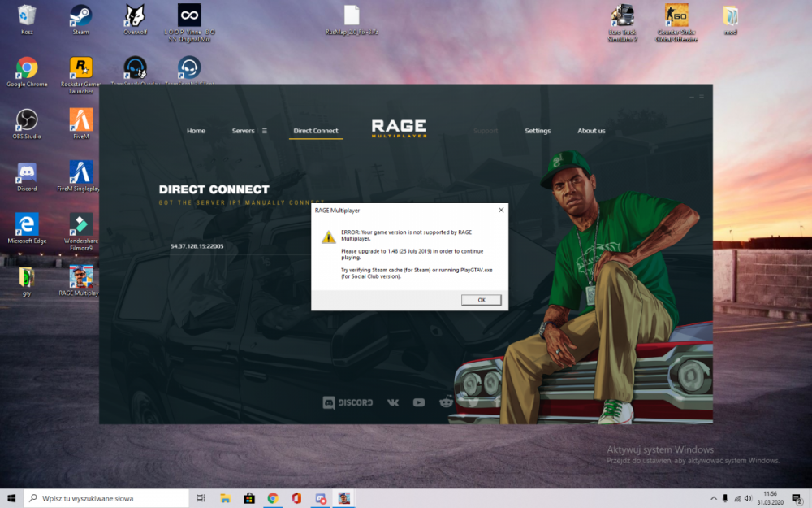Open Task View on the taskbar
The width and height of the screenshot is (812, 508).
point(201,498)
